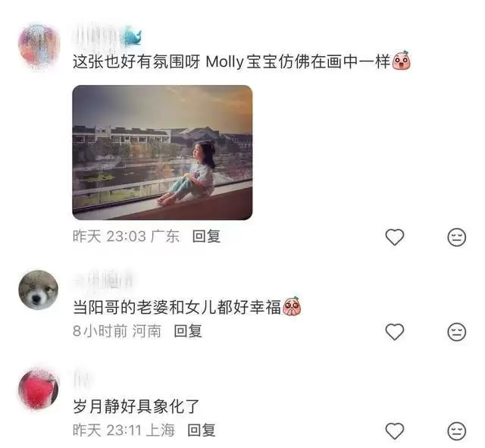The height and width of the screenshot is (448, 485).
Task: Like the 岁月静好具象化了 comment
Action: click(x=395, y=431)
